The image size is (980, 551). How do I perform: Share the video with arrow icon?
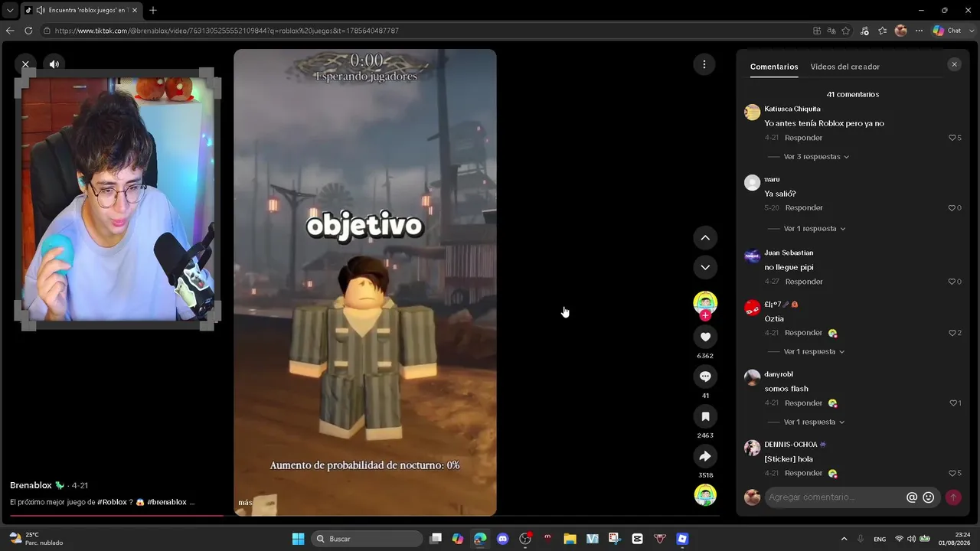pyautogui.click(x=705, y=456)
